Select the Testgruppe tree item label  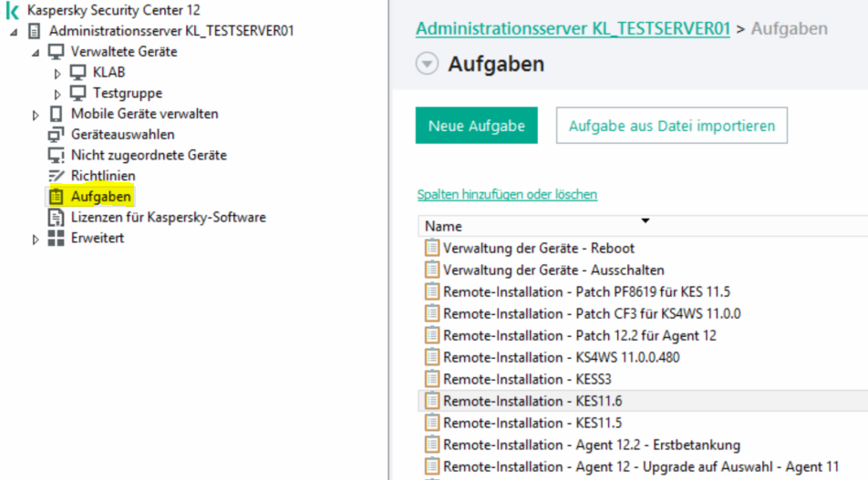tap(128, 93)
